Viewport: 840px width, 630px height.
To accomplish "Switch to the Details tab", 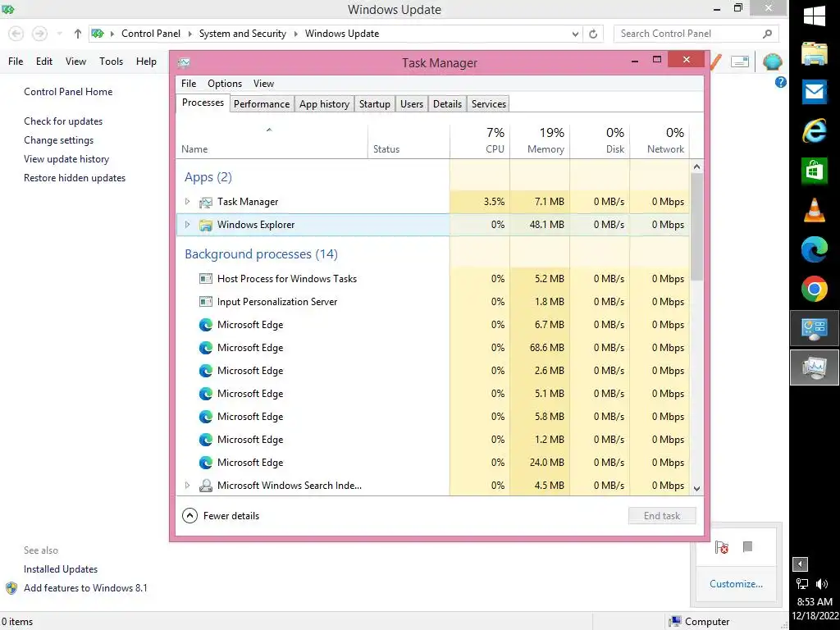I will pos(447,104).
